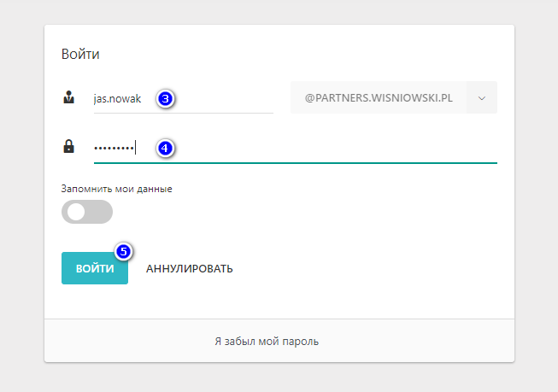Click the "Запомнить мои данные" label text
Image resolution: width=558 pixels, height=392 pixels.
pos(116,188)
